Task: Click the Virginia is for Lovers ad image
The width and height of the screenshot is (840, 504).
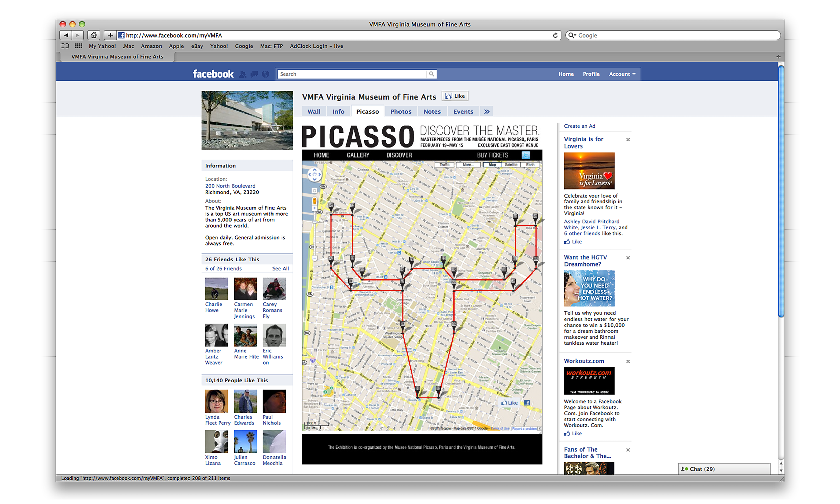Action: pyautogui.click(x=589, y=171)
